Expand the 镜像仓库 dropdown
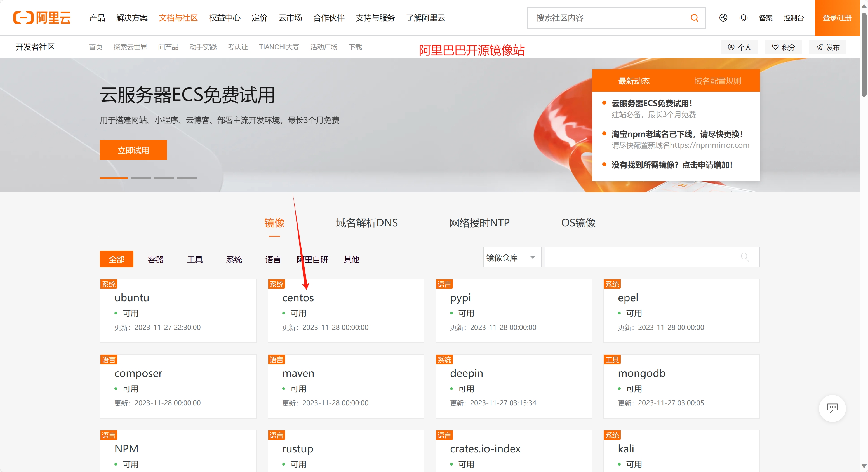This screenshot has width=868, height=472. 512,258
